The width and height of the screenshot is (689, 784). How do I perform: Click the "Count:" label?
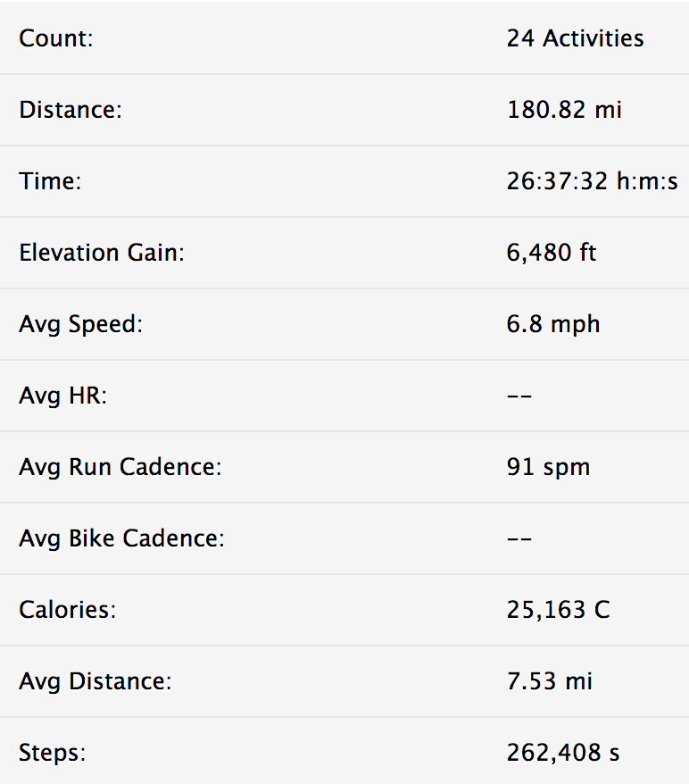(x=57, y=38)
